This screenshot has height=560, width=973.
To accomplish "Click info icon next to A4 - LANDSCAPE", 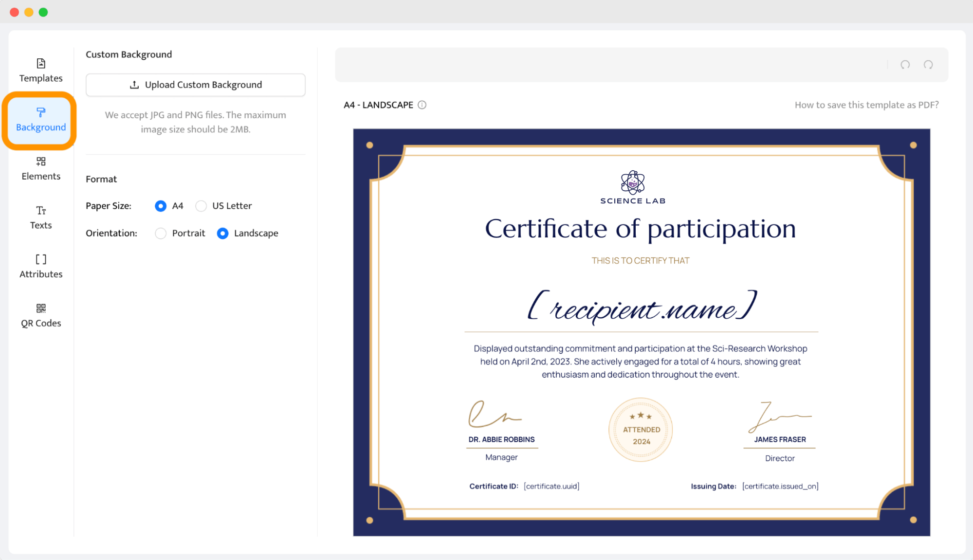I will click(x=422, y=105).
